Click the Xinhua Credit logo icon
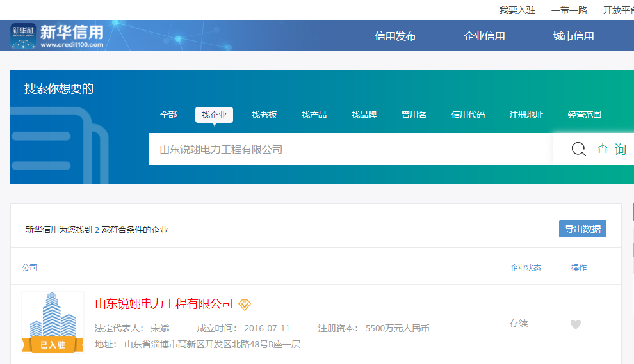Image resolution: width=634 pixels, height=364 pixels. [x=23, y=36]
